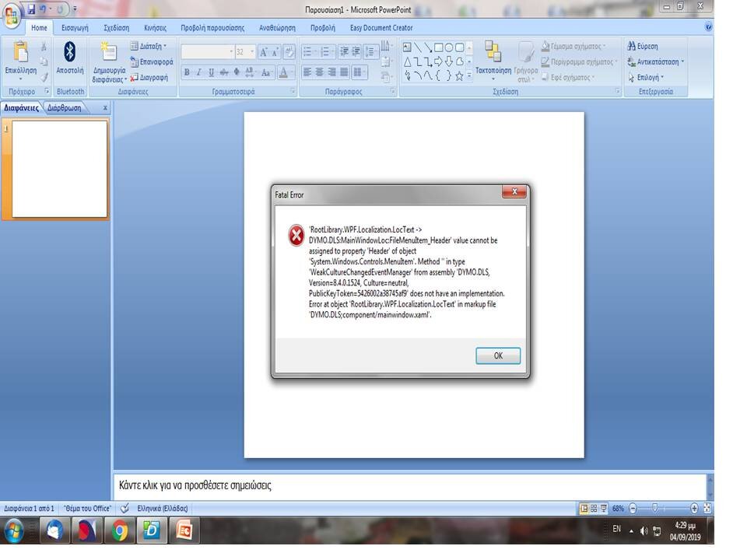Screen dimensions: 747x560
Task: Switch to the Σχεδίαση ribbon tab
Action: click(x=116, y=28)
